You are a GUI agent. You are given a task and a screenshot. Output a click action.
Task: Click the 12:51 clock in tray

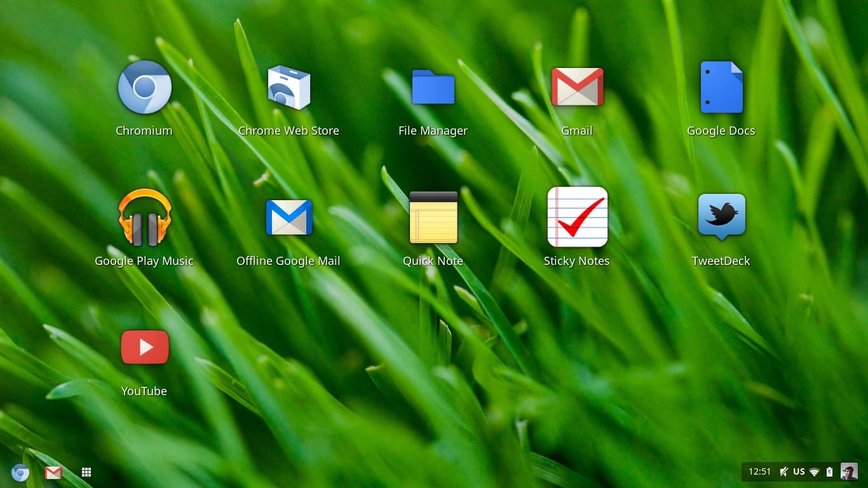click(759, 472)
